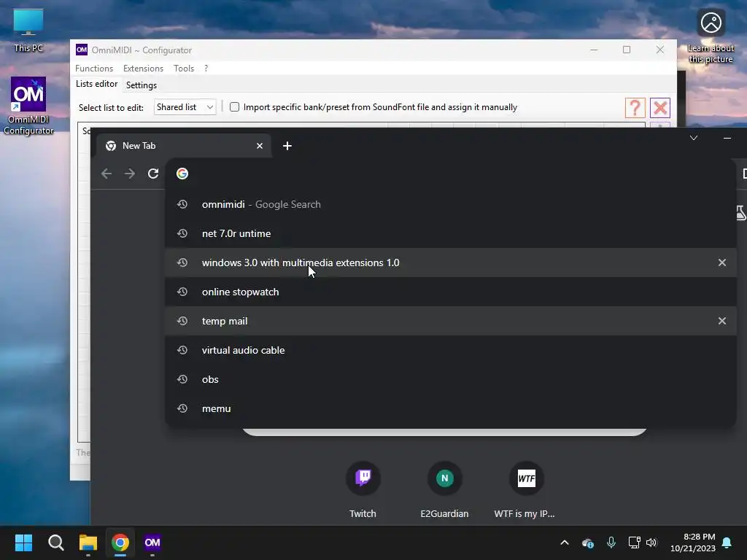Minimize the OmniMIDI Configurator window

point(594,50)
